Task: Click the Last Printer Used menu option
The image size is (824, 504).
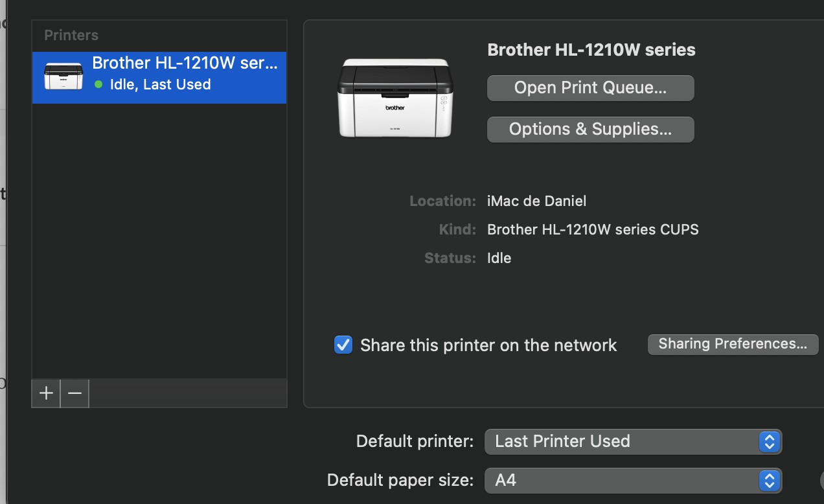Action: (562, 441)
